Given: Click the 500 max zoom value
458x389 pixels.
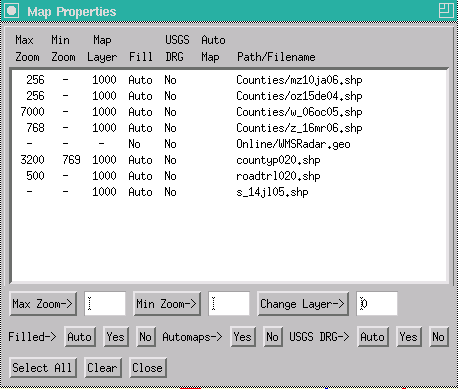Looking at the screenshot, I should point(35,176).
